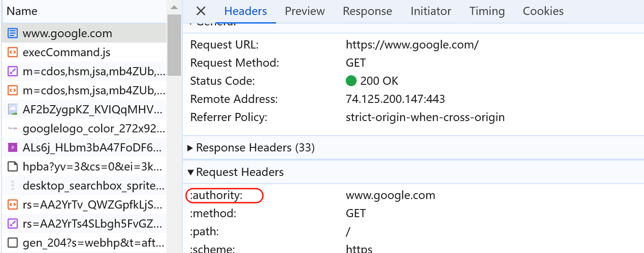
Task: Click the blank file icon beside hpba?yv=3
Action: click(13, 167)
